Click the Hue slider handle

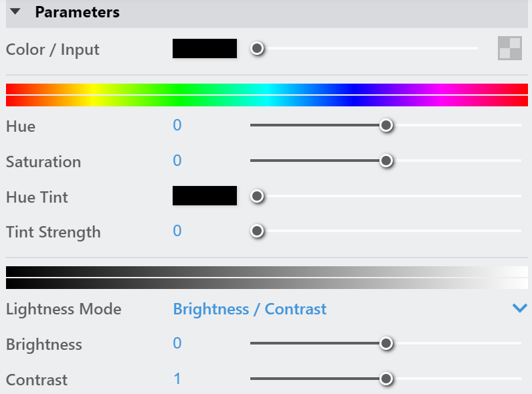pyautogui.click(x=386, y=126)
